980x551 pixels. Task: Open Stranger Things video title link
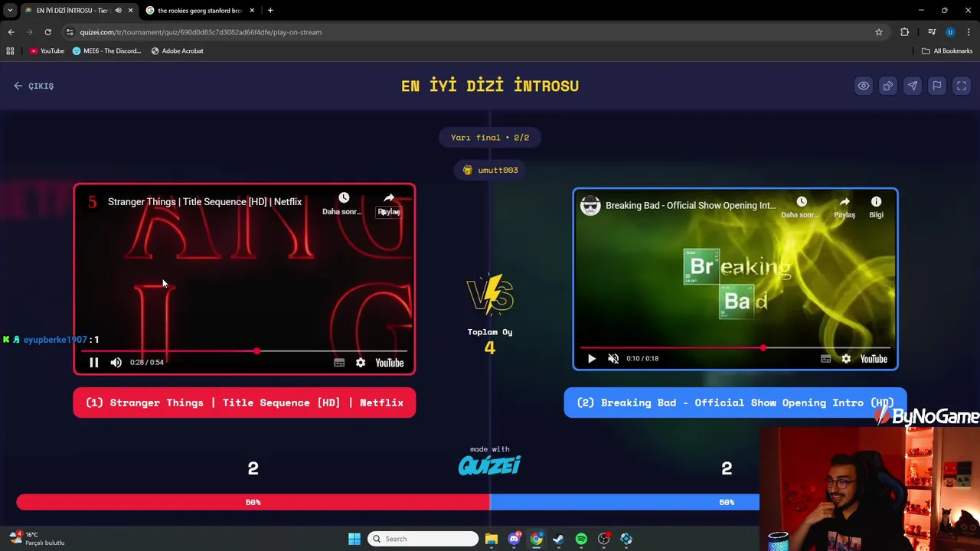coord(204,202)
